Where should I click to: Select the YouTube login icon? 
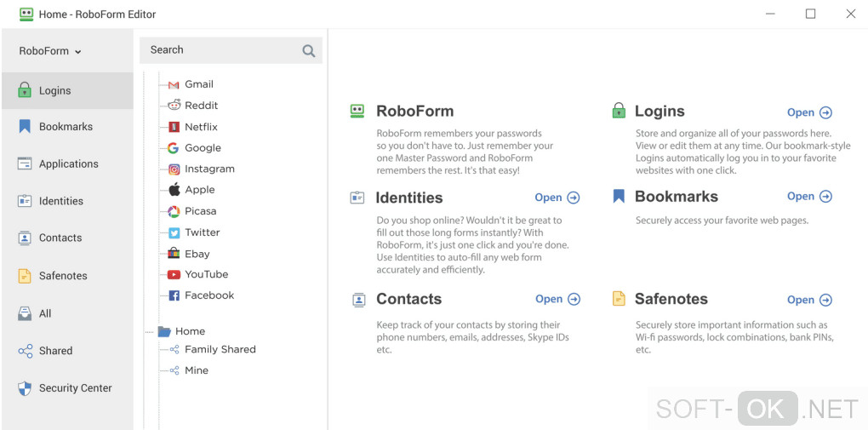174,274
